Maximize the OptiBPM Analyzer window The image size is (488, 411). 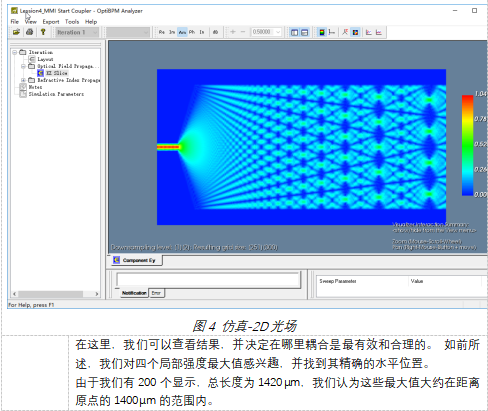tap(474, 11)
